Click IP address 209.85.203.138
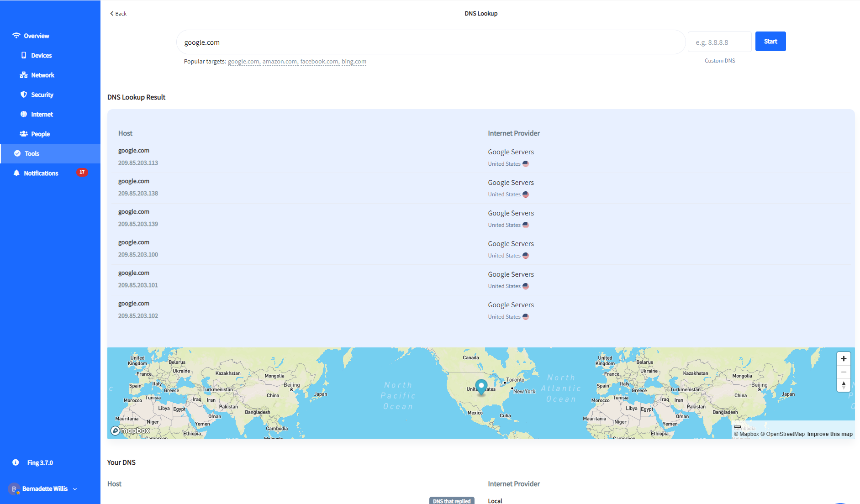The width and height of the screenshot is (860, 504). tap(138, 194)
